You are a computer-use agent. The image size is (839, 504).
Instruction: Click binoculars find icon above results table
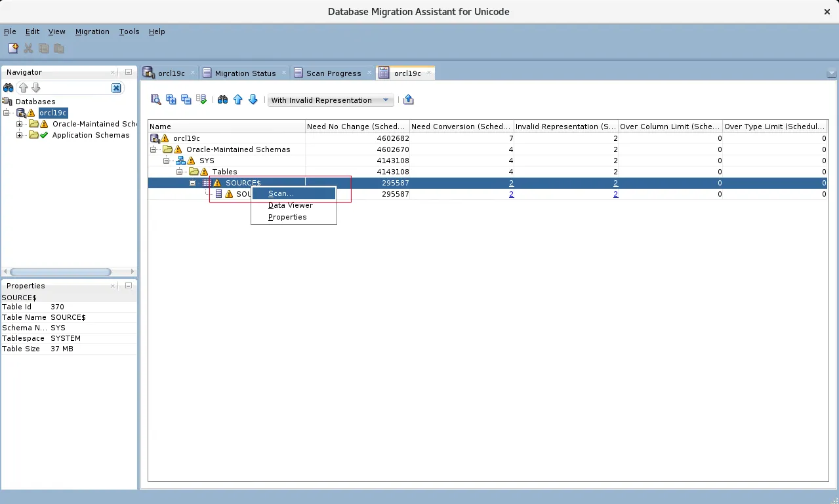click(x=223, y=100)
